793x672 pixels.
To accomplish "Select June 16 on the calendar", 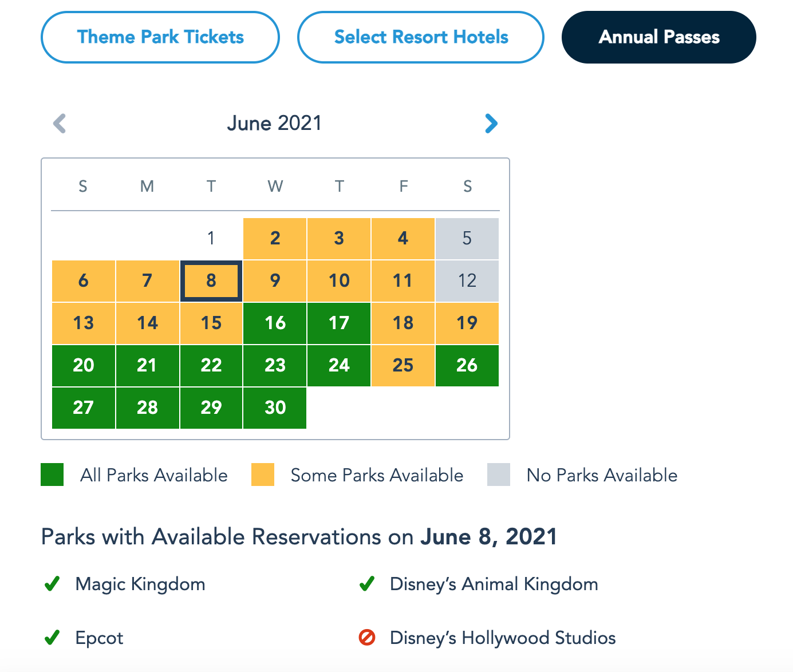I will pos(275,323).
